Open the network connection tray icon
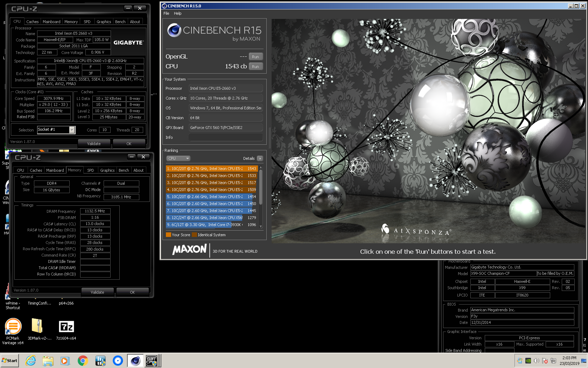Viewport: 588px width, 368px height. 553,360
